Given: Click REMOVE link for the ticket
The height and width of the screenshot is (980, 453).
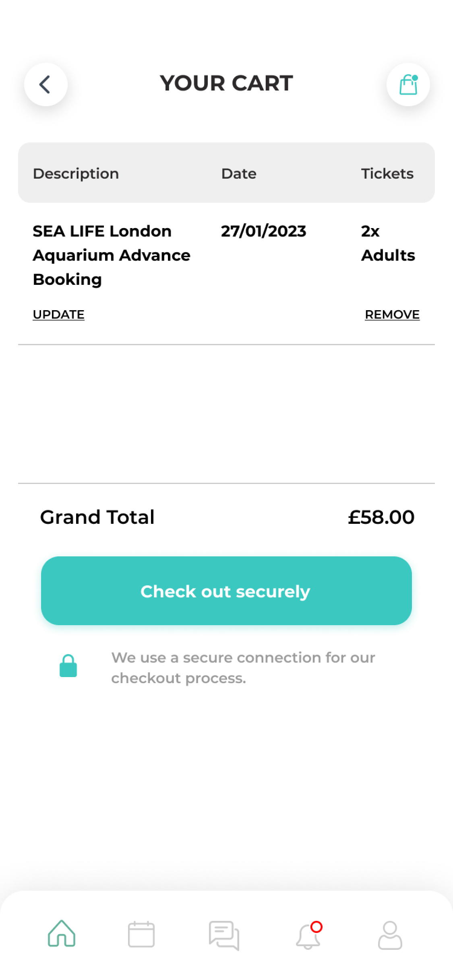Looking at the screenshot, I should coord(392,314).
